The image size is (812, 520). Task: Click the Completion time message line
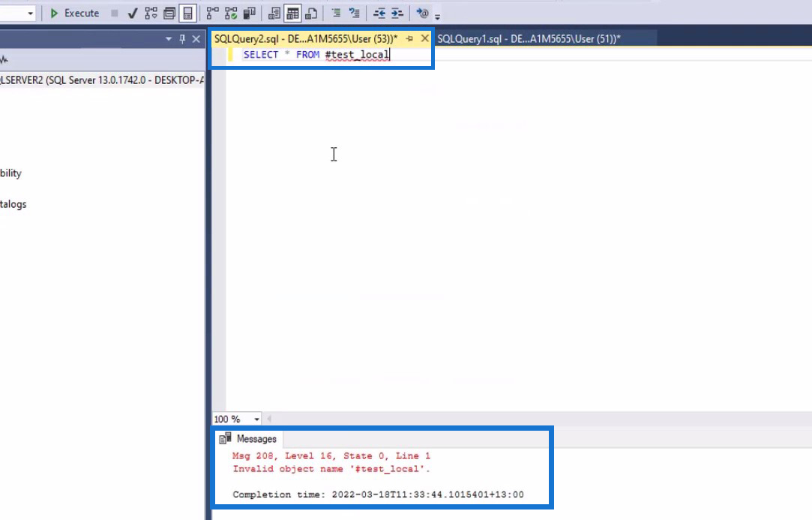[378, 494]
